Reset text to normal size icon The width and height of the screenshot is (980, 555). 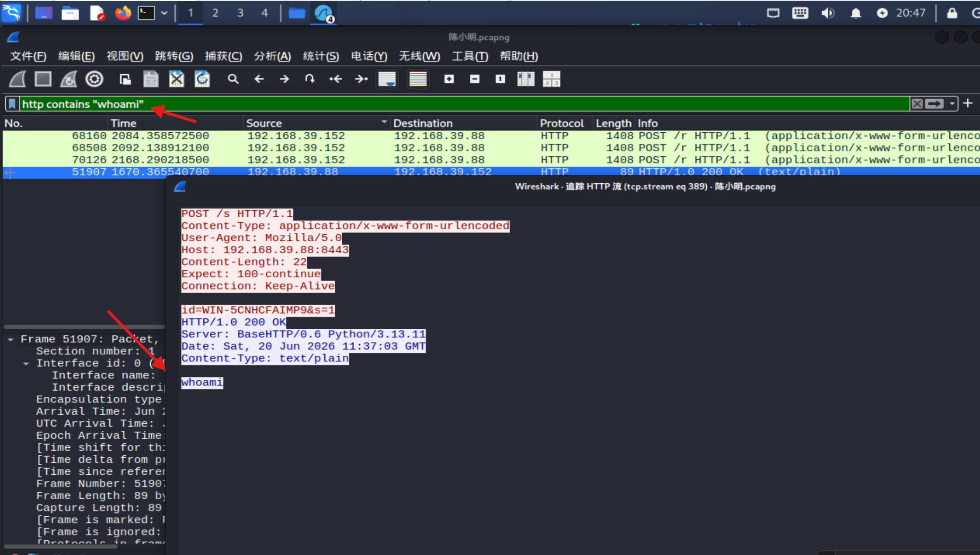(x=500, y=79)
